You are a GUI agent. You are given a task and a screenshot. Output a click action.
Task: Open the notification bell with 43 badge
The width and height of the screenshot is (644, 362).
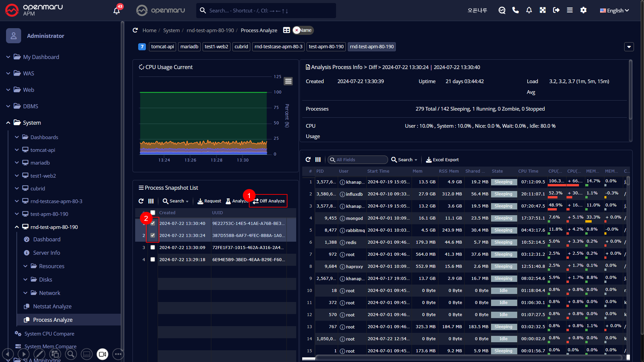(116, 11)
